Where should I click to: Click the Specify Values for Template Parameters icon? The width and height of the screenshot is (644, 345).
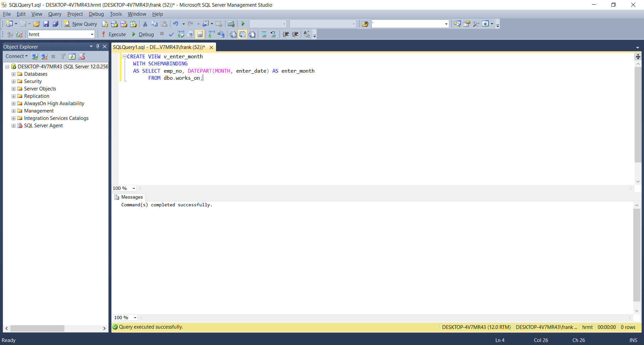pyautogui.click(x=307, y=34)
